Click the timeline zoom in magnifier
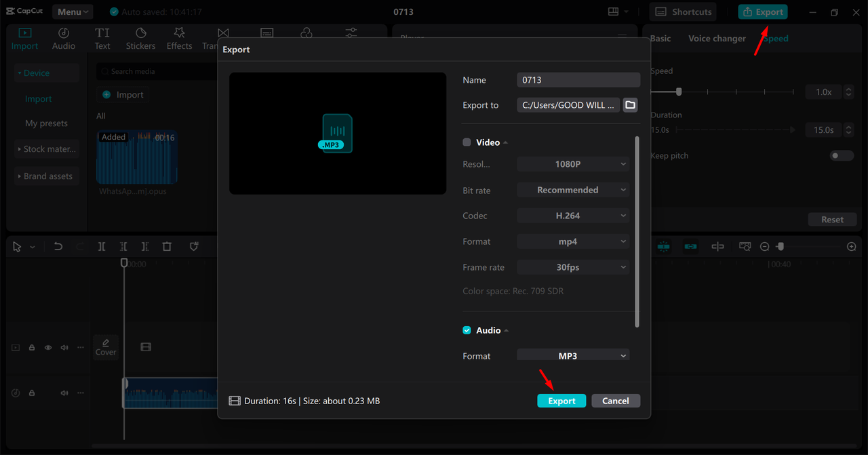This screenshot has height=455, width=868. 852,247
